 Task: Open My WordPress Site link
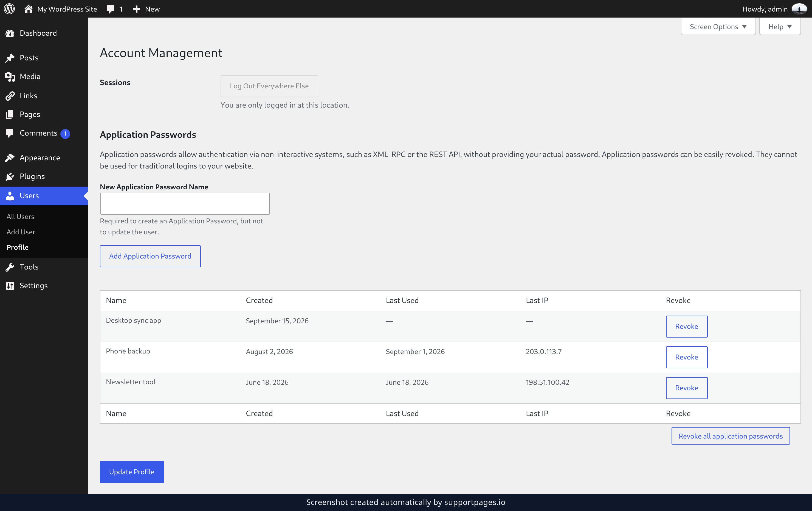pos(67,9)
